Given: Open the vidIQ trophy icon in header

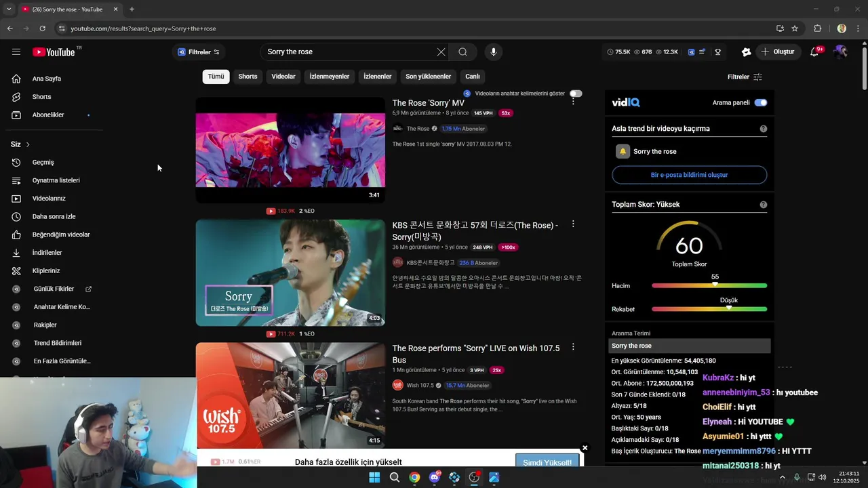Looking at the screenshot, I should [x=717, y=52].
